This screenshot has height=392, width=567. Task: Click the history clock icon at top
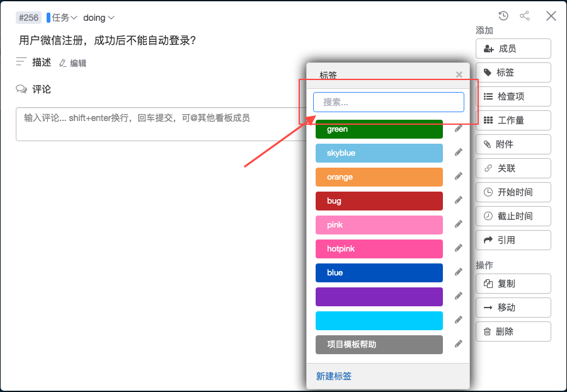click(x=503, y=16)
